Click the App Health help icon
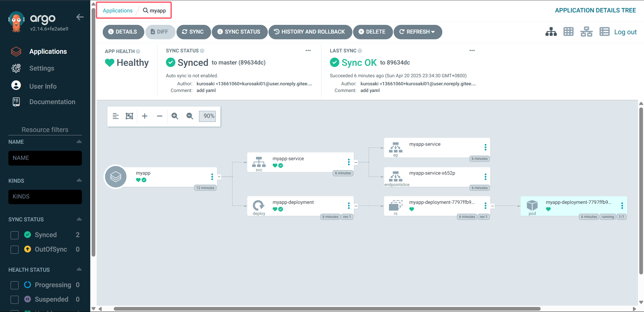Viewport: 644px width, 312px height. 138,51
